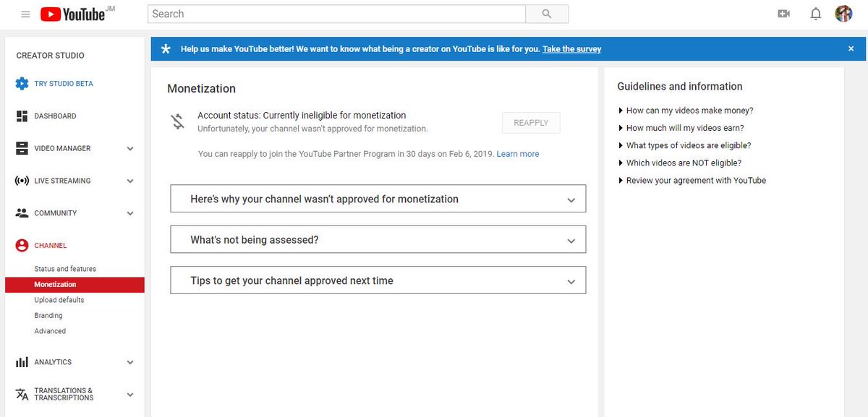The image size is (868, 417).
Task: Expand the Community sidebar section
Action: pyautogui.click(x=130, y=214)
